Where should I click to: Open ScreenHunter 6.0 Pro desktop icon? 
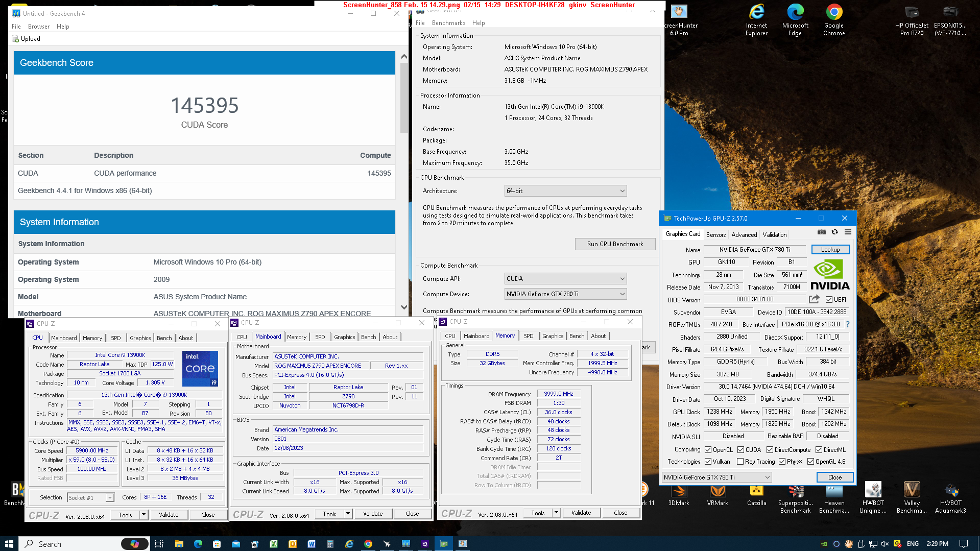pyautogui.click(x=679, y=20)
